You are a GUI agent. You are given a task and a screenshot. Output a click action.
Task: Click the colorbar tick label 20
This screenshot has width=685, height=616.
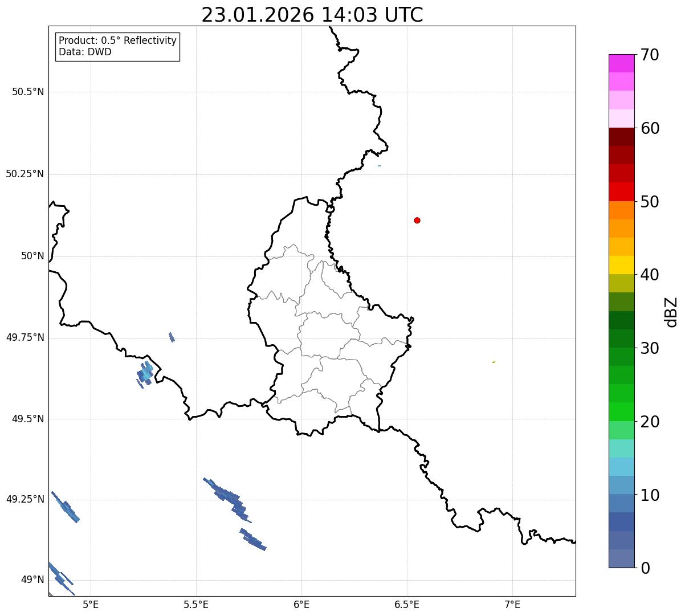click(650, 422)
